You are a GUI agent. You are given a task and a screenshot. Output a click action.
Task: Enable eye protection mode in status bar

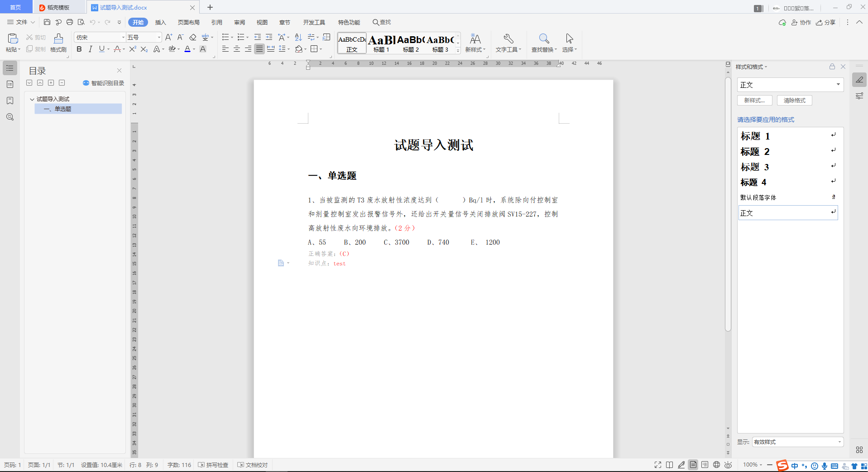point(728,464)
